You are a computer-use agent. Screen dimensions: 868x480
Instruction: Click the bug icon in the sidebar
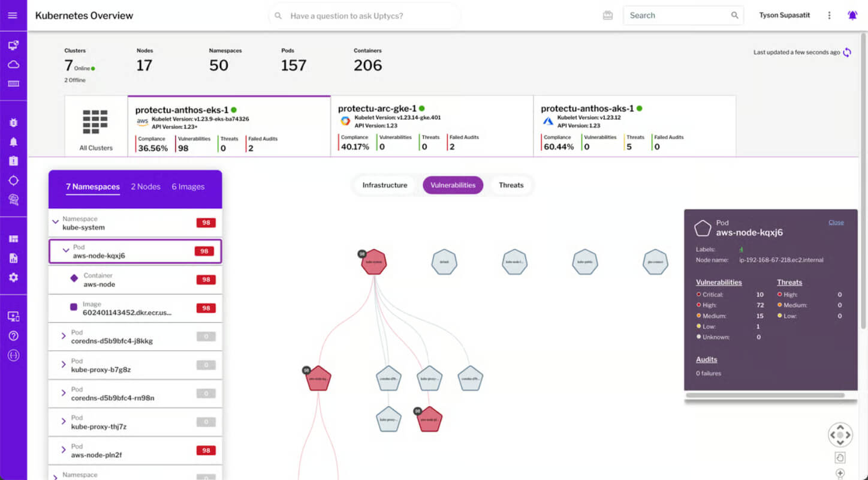[13, 122]
